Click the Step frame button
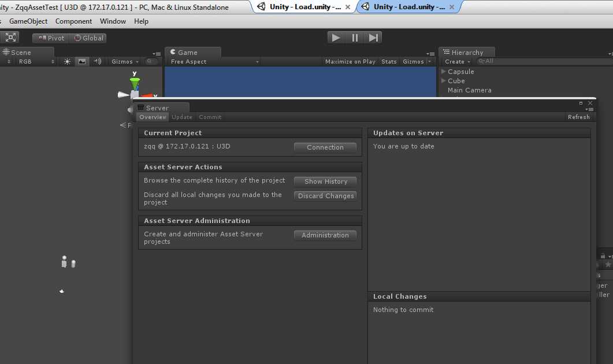 coord(373,38)
